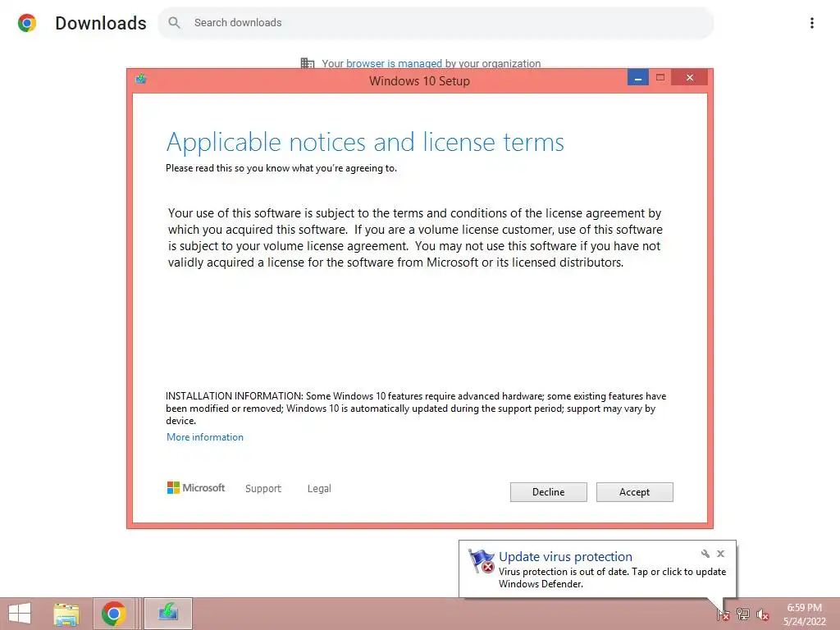The width and height of the screenshot is (840, 630).
Task: Close the Windows 10 Setup window
Action: pyautogui.click(x=689, y=78)
